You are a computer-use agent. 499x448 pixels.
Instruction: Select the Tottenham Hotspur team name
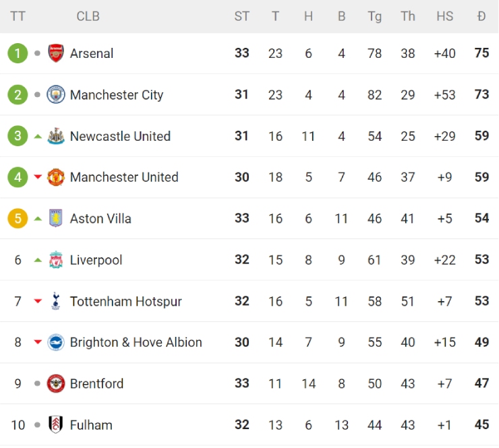tap(125, 301)
